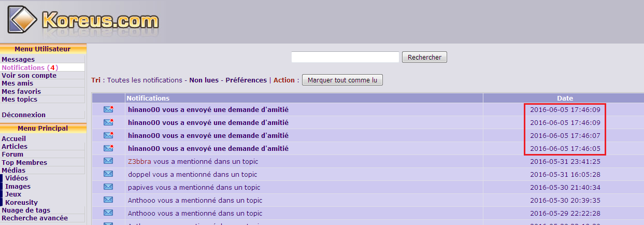Select Vidéos under Médias
The image size is (644, 225).
[x=17, y=178]
